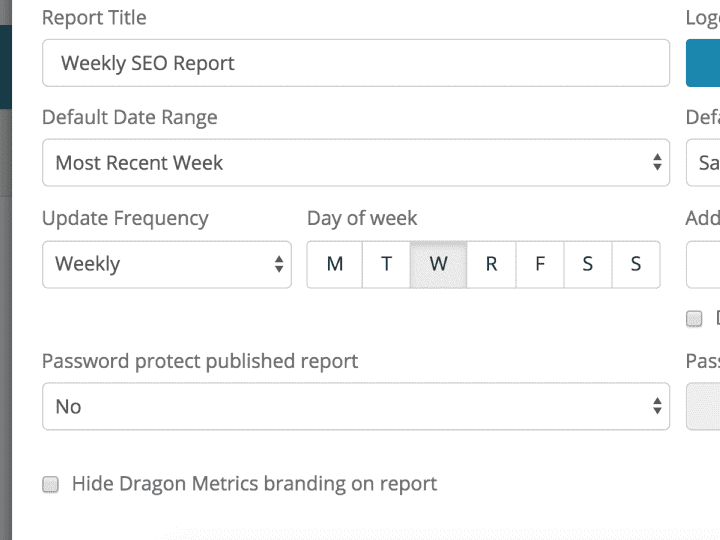Choose Thursday (R) in day of week
Image resolution: width=720 pixels, height=540 pixels.
pos(491,264)
